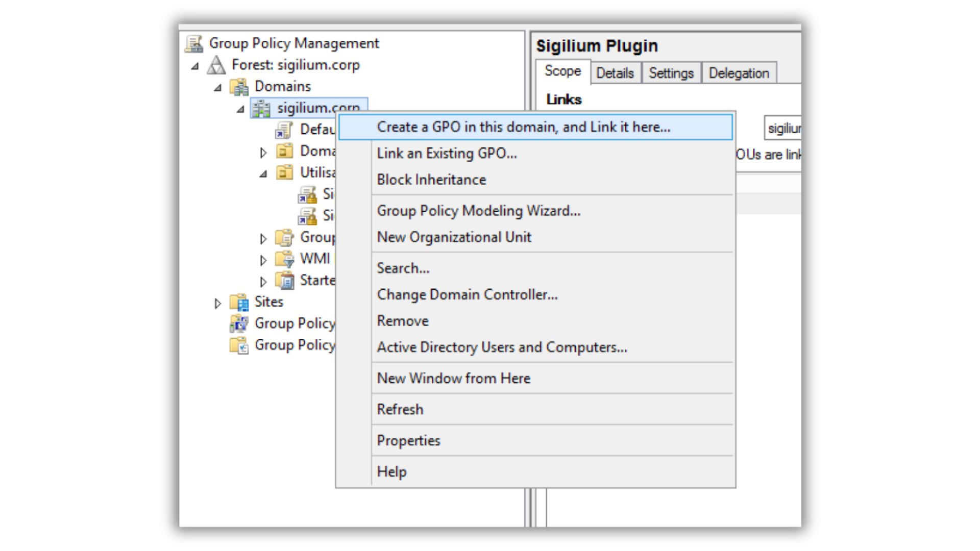Click New Organizational Unit menu entry
Image resolution: width=980 pixels, height=551 pixels.
pyautogui.click(x=454, y=237)
